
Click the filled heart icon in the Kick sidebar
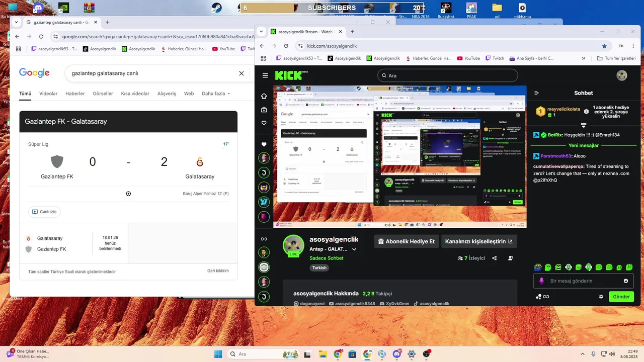tap(264, 145)
